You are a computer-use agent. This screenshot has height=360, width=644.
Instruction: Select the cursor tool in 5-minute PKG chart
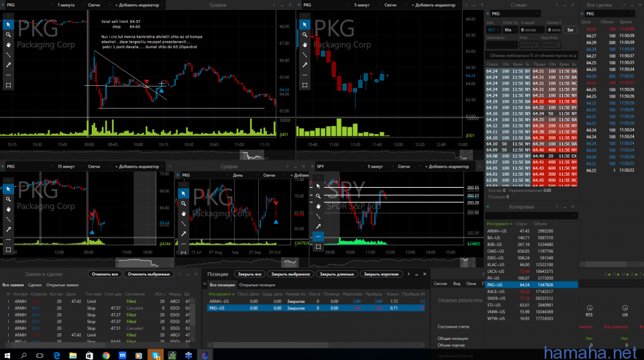click(305, 25)
